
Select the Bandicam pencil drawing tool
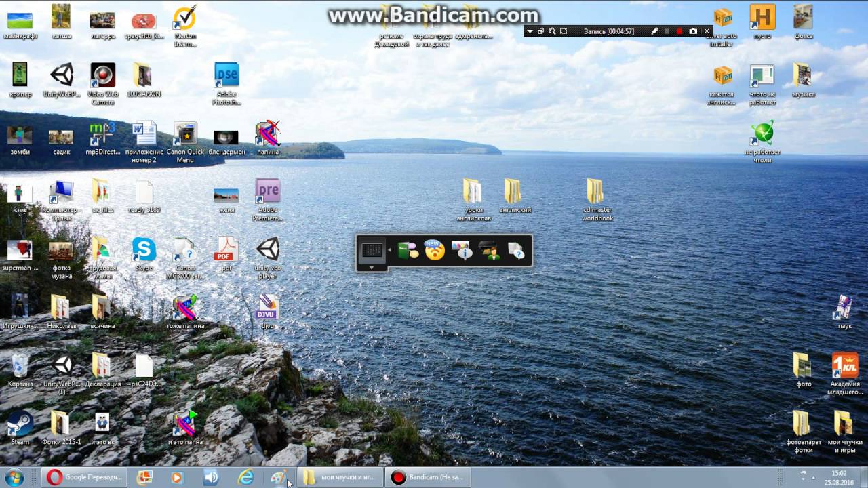(654, 31)
